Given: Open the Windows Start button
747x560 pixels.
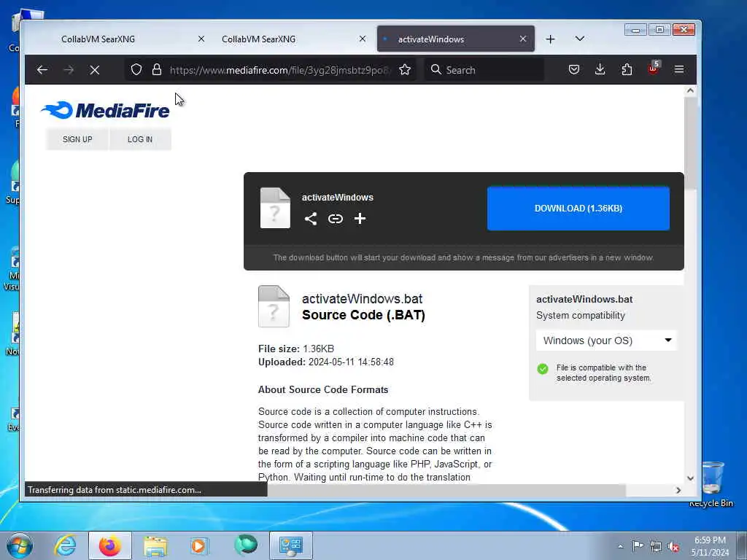Looking at the screenshot, I should [x=19, y=545].
